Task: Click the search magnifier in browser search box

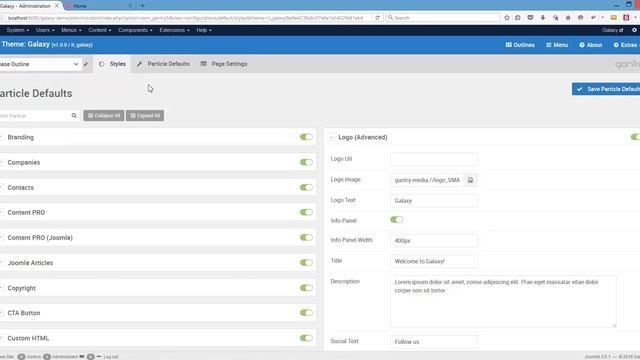Action: pos(391,18)
